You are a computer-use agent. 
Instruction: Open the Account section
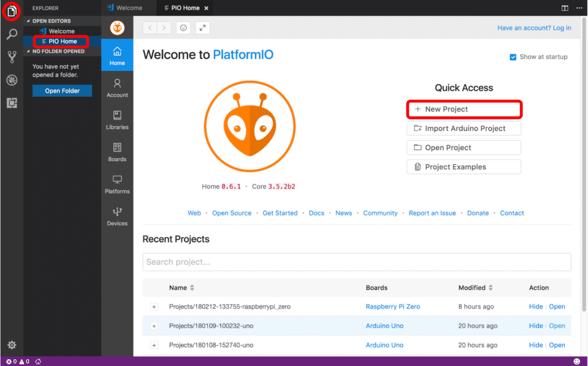tap(117, 88)
